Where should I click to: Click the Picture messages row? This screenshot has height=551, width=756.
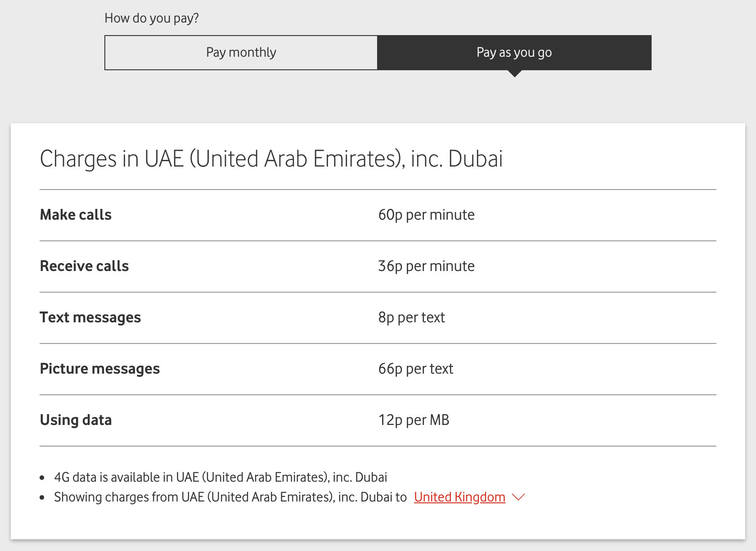point(99,368)
